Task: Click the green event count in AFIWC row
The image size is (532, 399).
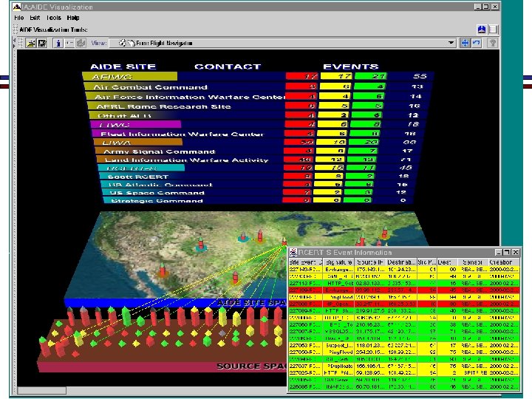Action: coord(371,76)
